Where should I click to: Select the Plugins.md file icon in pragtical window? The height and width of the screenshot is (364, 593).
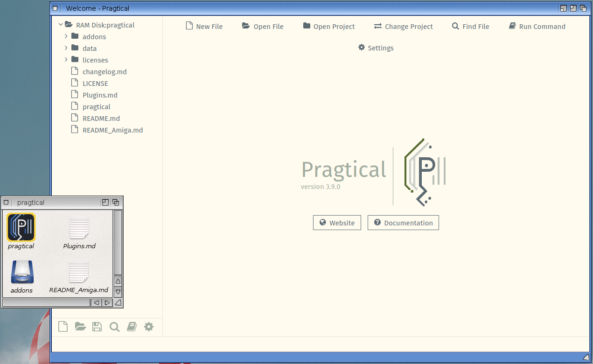click(79, 228)
